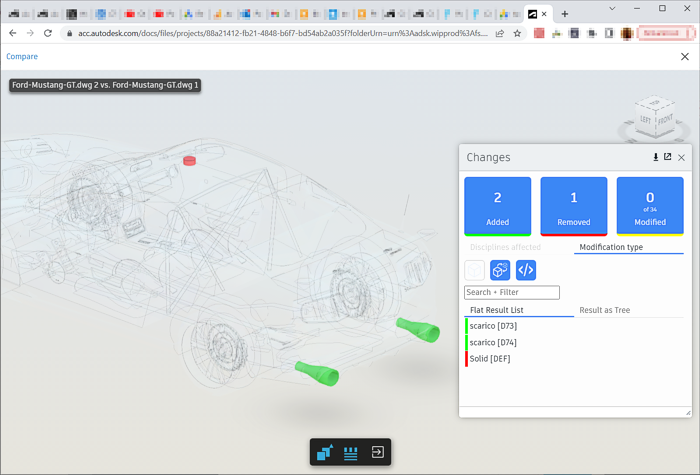Select the Result as Tree tab

click(604, 310)
